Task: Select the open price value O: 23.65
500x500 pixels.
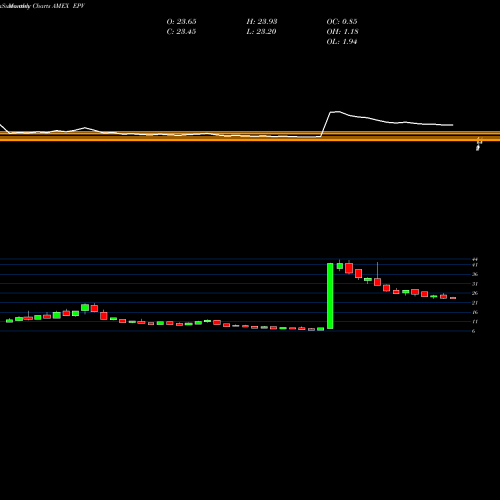Action: 181,22
